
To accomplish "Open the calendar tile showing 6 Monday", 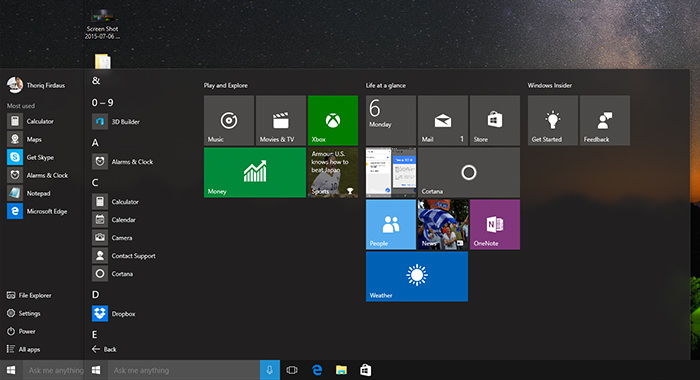I will pyautogui.click(x=391, y=120).
